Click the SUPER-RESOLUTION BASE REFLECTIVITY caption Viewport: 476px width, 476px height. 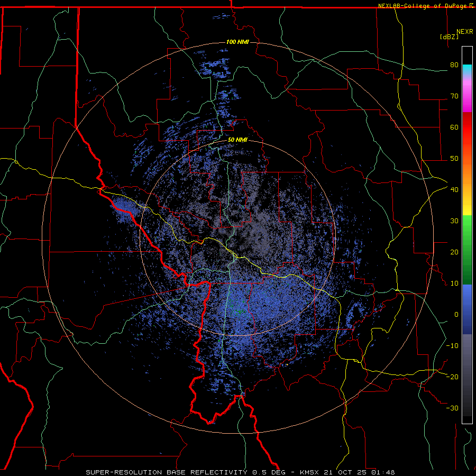click(167, 472)
